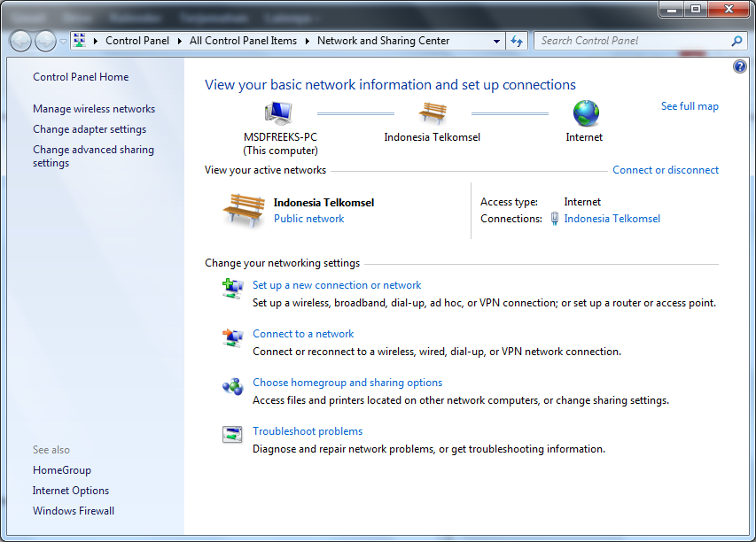Open Help with the question mark icon

740,66
